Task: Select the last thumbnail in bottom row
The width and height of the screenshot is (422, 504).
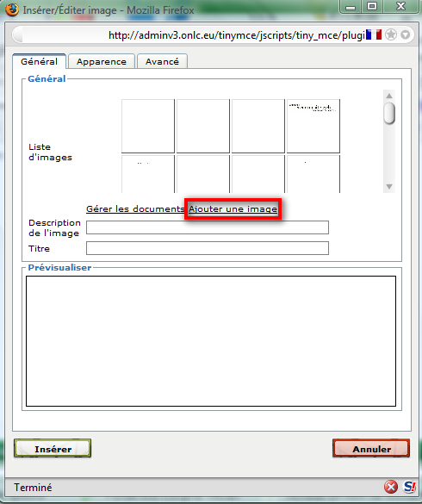Action: click(313, 174)
